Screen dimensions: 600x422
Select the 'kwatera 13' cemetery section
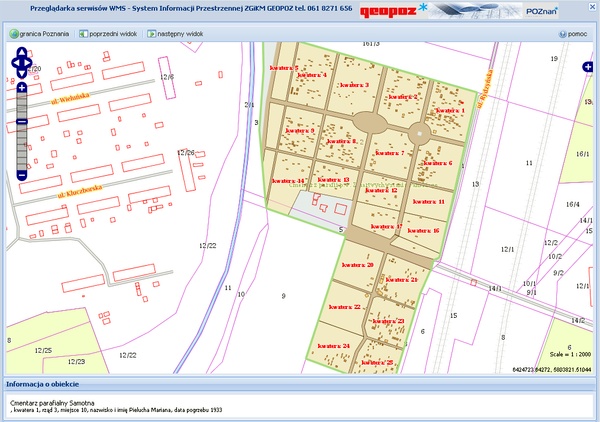333,179
